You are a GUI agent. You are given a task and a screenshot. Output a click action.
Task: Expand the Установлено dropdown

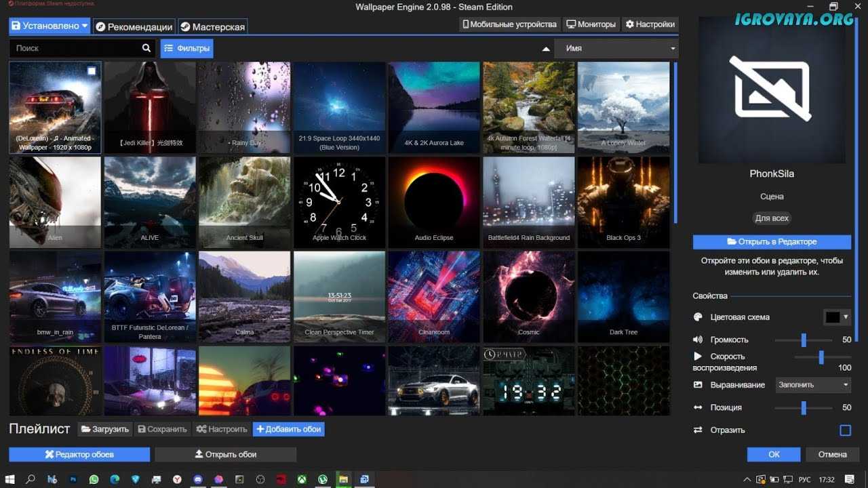(50, 26)
